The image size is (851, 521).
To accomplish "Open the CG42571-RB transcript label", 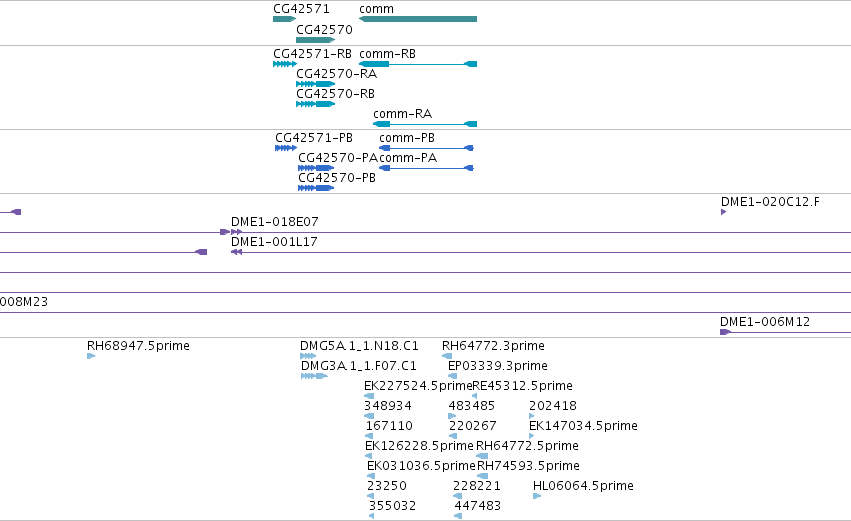I will pos(312,54).
